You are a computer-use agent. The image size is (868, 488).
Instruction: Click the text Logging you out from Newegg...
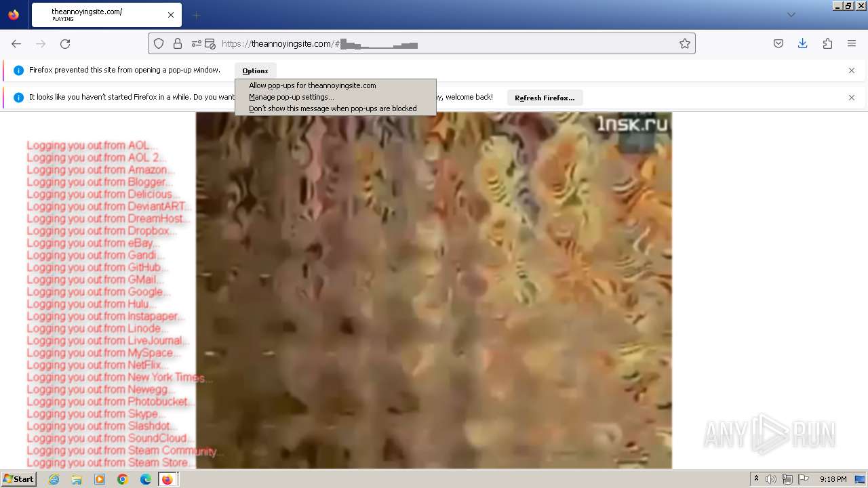(x=100, y=389)
